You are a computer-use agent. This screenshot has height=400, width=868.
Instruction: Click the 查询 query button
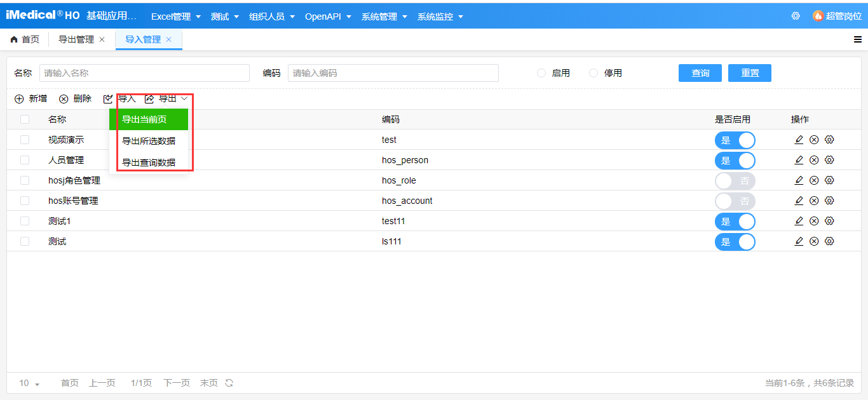pyautogui.click(x=700, y=73)
